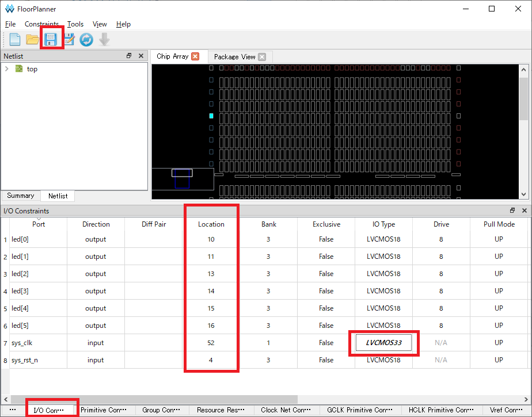This screenshot has width=532, height=417.
Task: Float the Netlist panel using undock icon
Action: tap(129, 56)
